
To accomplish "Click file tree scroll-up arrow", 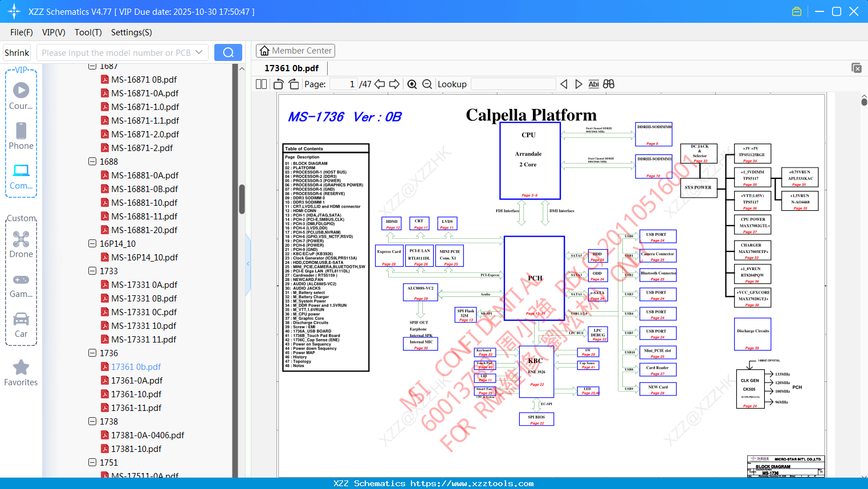I will pyautogui.click(x=242, y=68).
